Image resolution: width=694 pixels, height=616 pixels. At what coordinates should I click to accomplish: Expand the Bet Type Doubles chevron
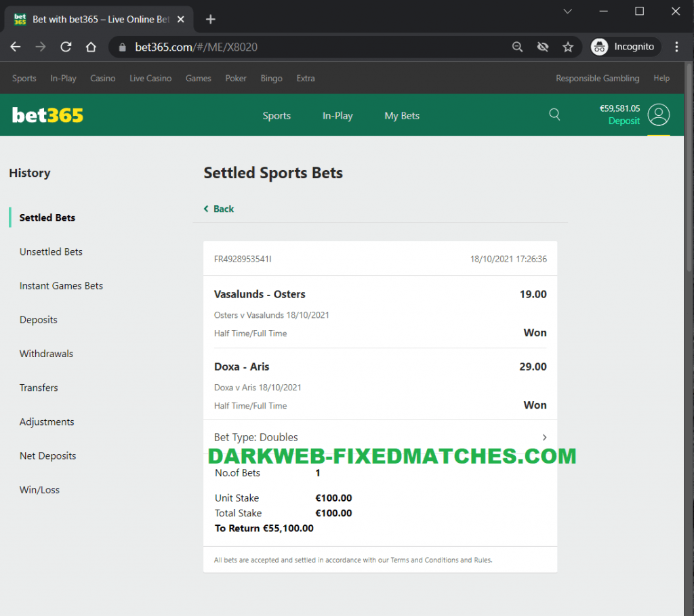544,437
